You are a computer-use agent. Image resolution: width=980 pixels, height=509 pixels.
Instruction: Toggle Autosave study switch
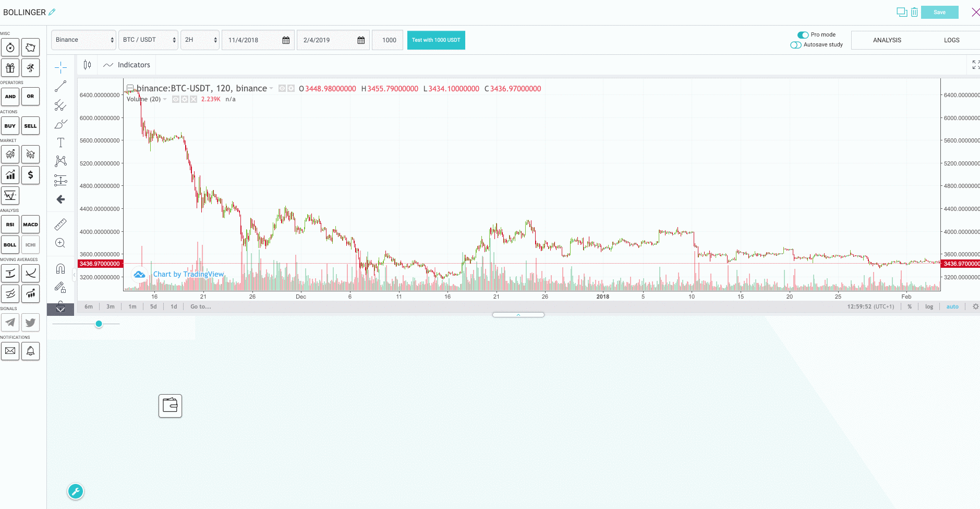pos(796,45)
